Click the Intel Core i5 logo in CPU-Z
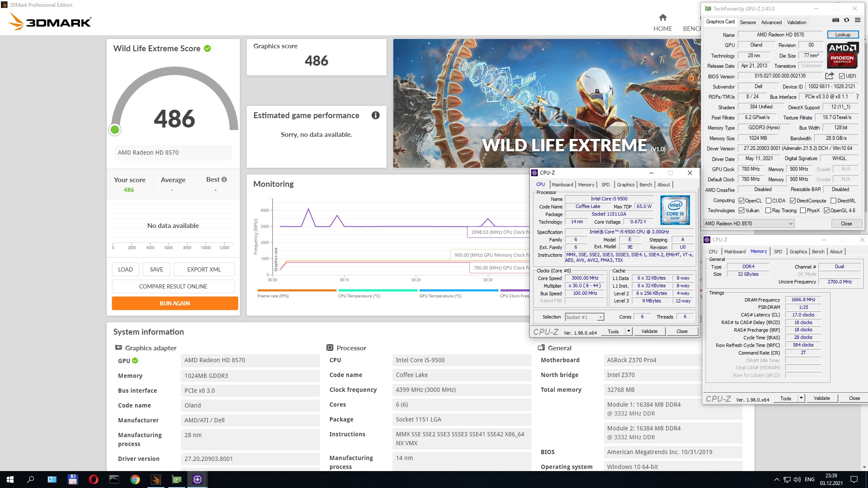Viewport: 868px width, 488px height. coord(675,210)
